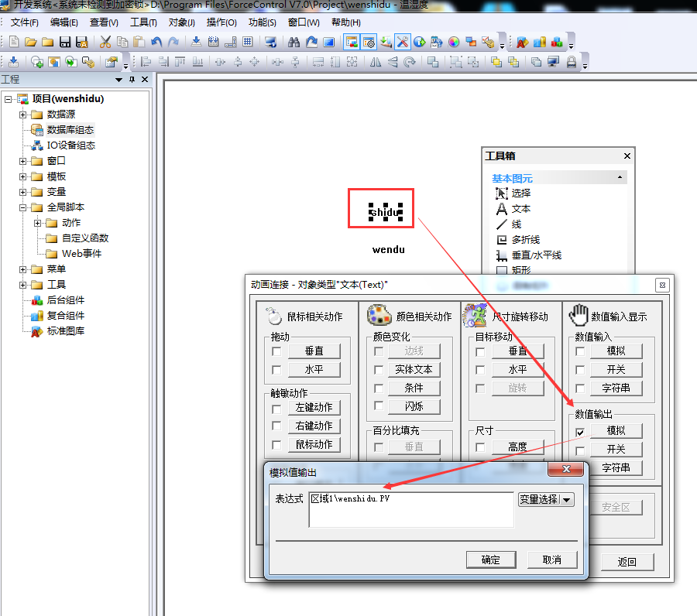Click the blue info arrow icon

click(x=420, y=43)
